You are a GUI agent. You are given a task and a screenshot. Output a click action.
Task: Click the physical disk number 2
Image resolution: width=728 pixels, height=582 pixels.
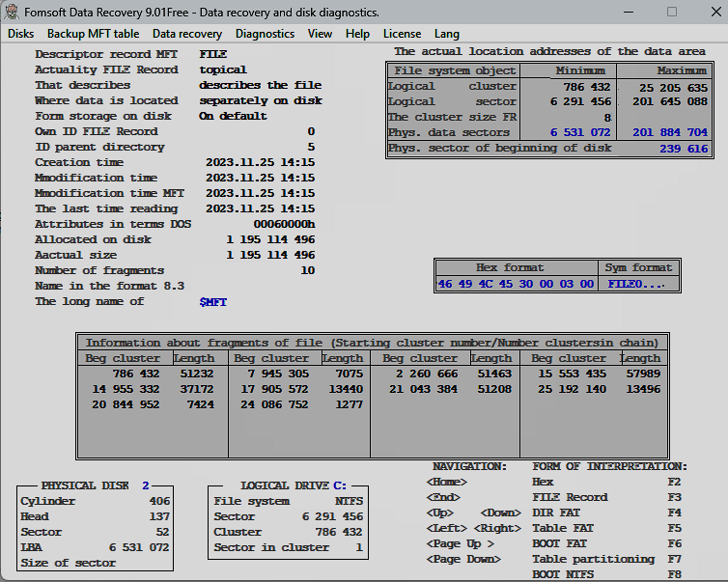146,485
